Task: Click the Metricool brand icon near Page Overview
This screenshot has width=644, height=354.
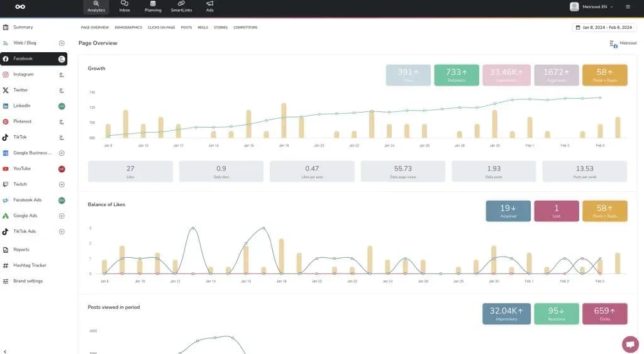Action: click(x=614, y=44)
